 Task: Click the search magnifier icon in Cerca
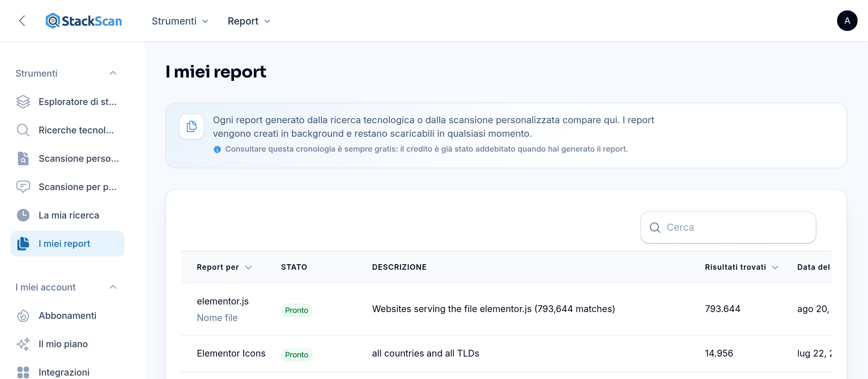click(655, 227)
